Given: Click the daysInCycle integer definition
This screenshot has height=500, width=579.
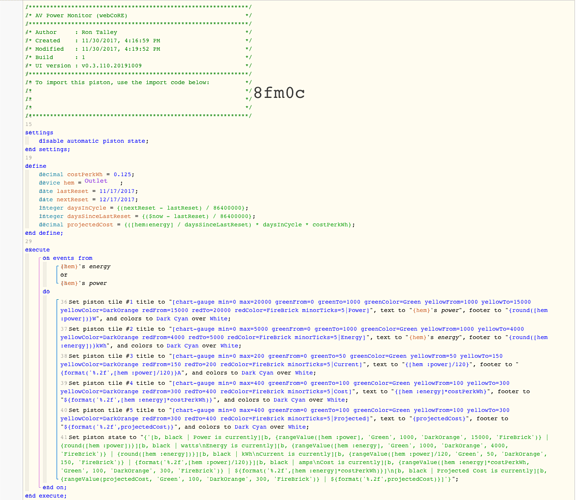Looking at the screenshot, I should [144, 208].
